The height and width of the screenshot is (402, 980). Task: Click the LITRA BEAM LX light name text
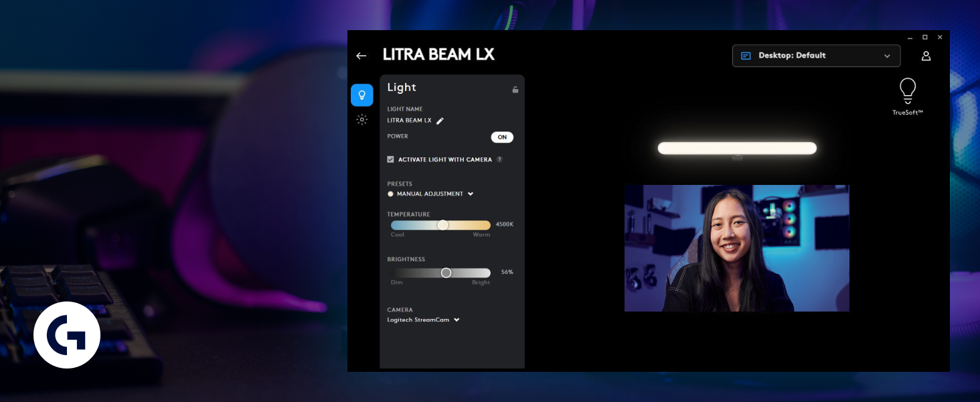coord(409,121)
